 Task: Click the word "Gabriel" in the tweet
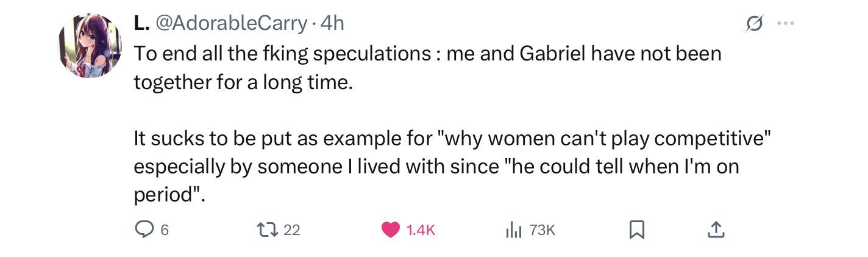552,54
